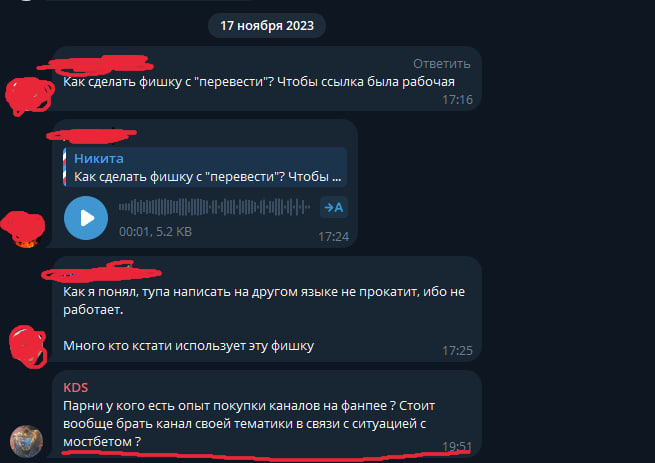
Task: Transcribe voice message with →A button
Action: tap(334, 207)
